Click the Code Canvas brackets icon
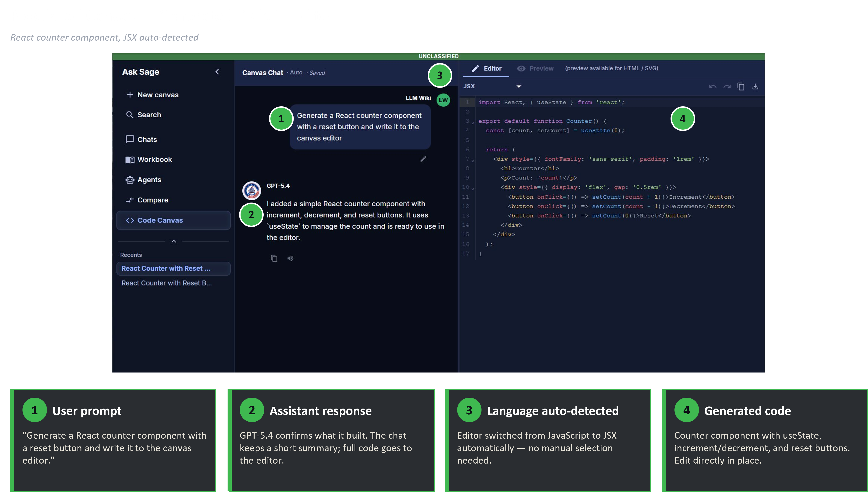 pos(130,220)
